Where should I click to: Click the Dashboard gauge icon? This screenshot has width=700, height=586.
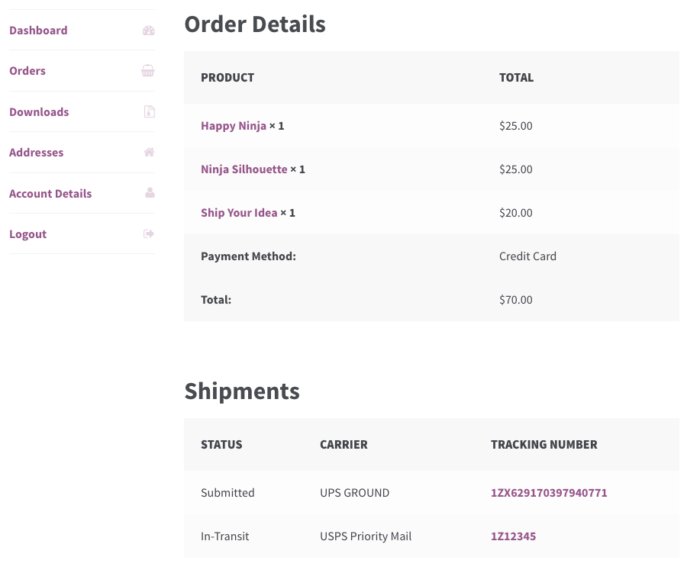coord(149,30)
